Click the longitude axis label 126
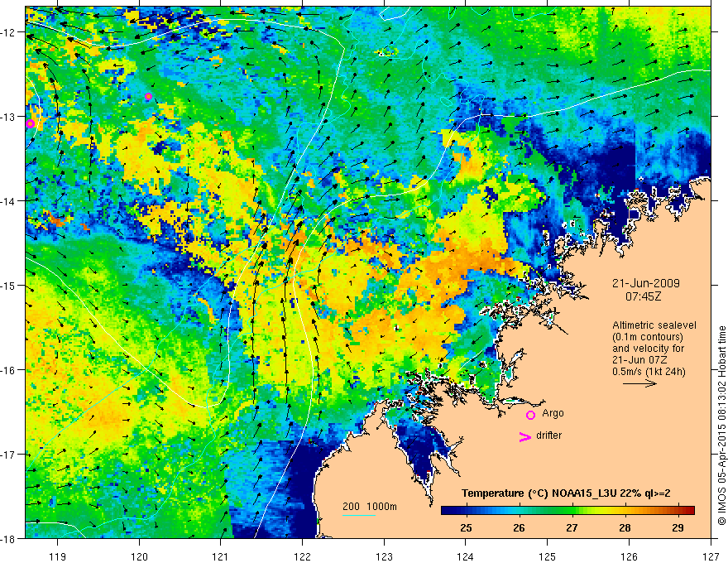The width and height of the screenshot is (728, 563). tap(629, 556)
